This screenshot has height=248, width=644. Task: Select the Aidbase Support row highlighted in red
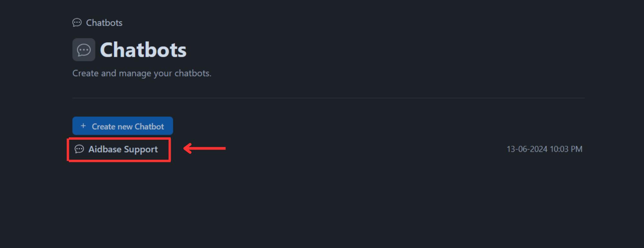point(118,149)
